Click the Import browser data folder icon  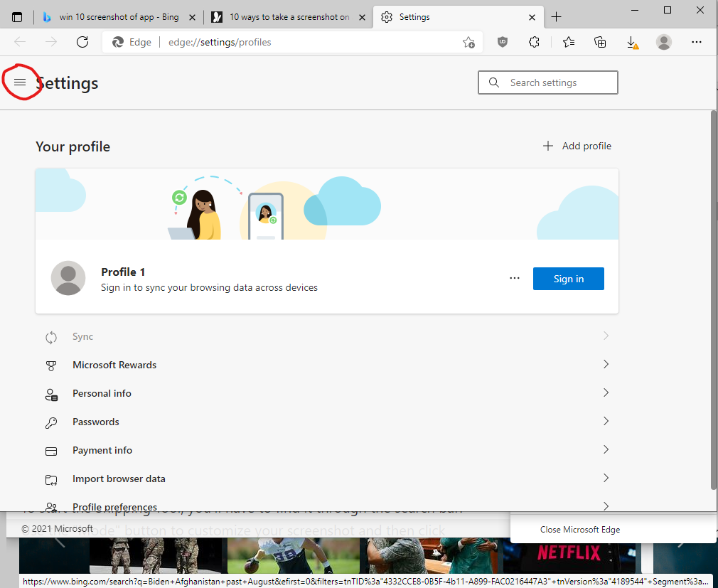coord(51,480)
